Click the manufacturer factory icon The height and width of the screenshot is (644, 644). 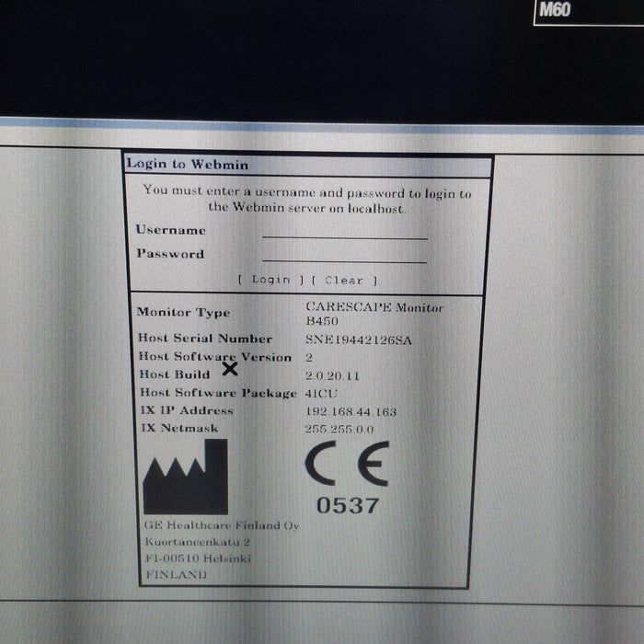pos(185,477)
